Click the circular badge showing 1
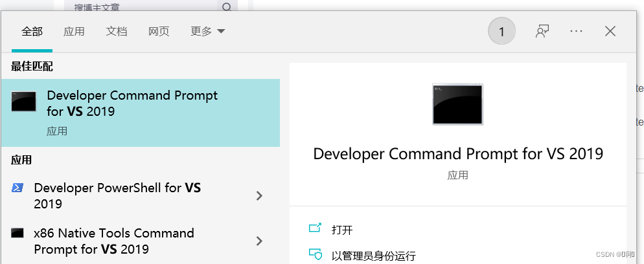 [501, 31]
